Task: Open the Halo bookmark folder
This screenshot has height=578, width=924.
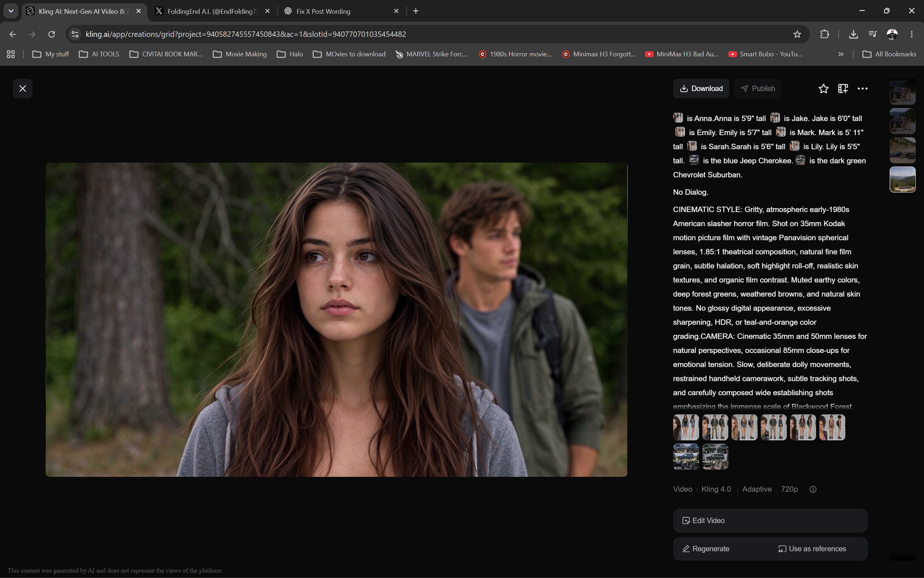Action: 290,54
